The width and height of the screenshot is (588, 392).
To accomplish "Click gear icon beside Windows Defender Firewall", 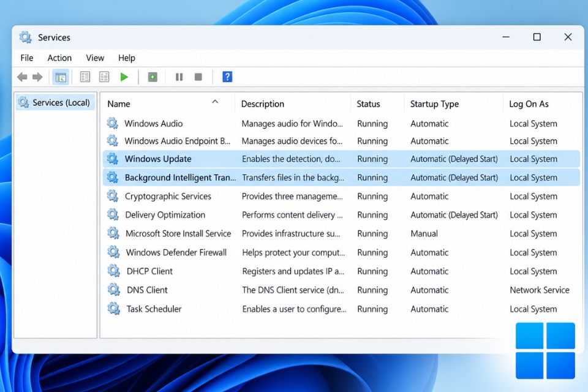I will tap(113, 252).
